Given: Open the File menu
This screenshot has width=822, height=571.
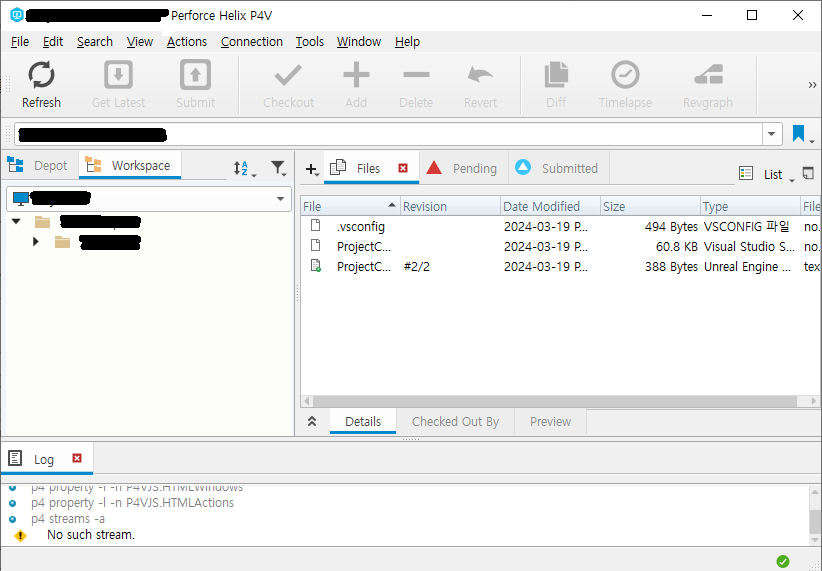Looking at the screenshot, I should tap(20, 41).
